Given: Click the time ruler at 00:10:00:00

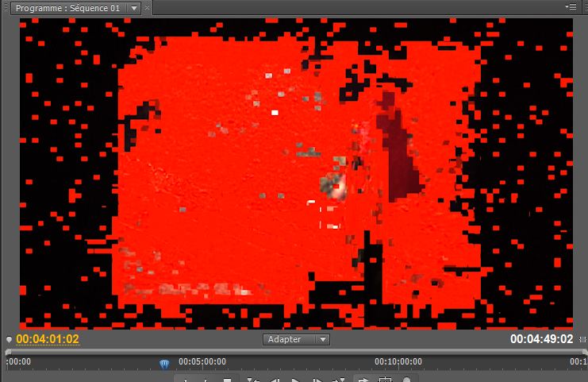Looking at the screenshot, I should (x=398, y=361).
